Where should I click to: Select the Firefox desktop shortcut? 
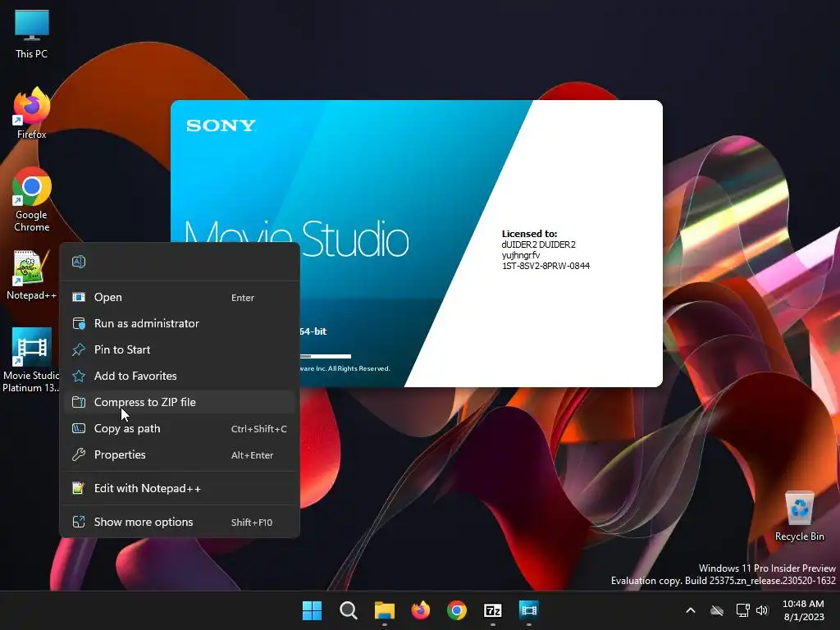(32, 113)
